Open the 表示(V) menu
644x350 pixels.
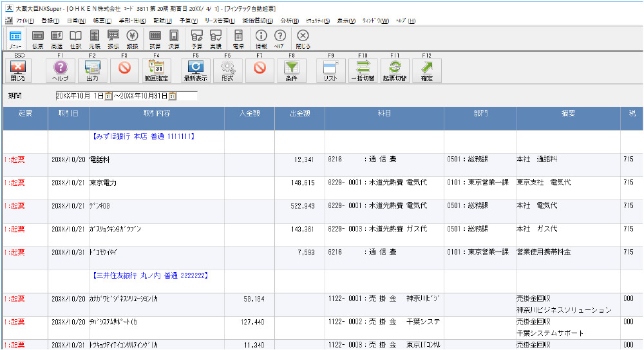click(346, 21)
